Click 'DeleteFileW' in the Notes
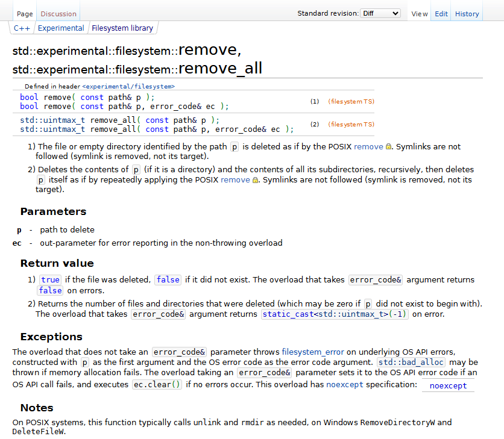 pyautogui.click(x=38, y=432)
